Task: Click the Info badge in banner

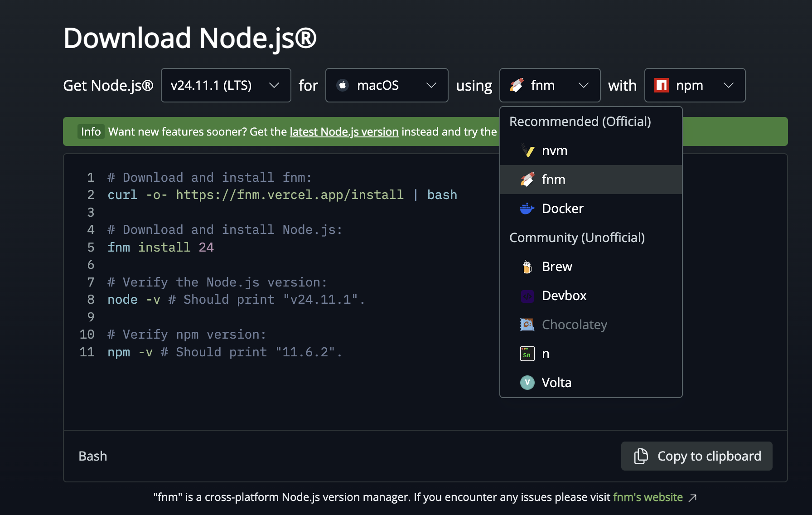Action: coord(91,131)
